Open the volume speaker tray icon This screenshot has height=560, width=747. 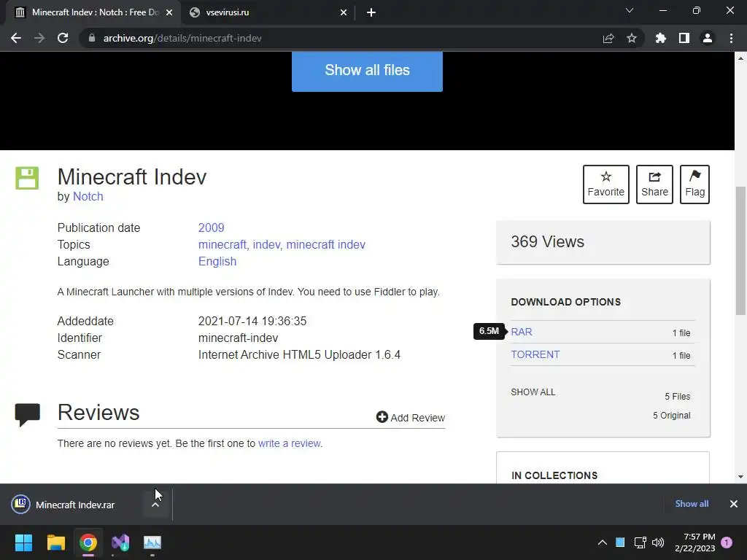click(x=658, y=542)
